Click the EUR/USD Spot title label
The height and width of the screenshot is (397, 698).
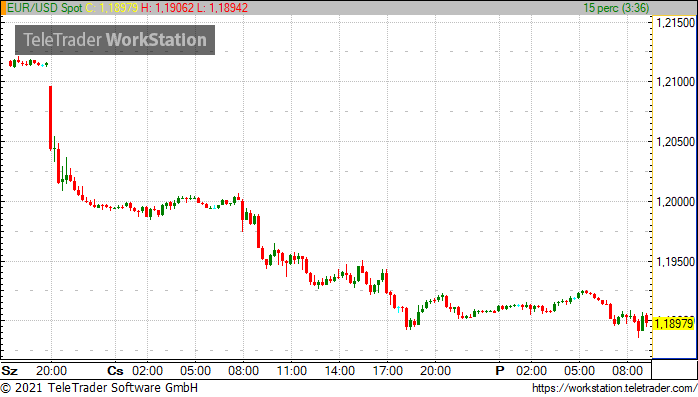[x=45, y=8]
